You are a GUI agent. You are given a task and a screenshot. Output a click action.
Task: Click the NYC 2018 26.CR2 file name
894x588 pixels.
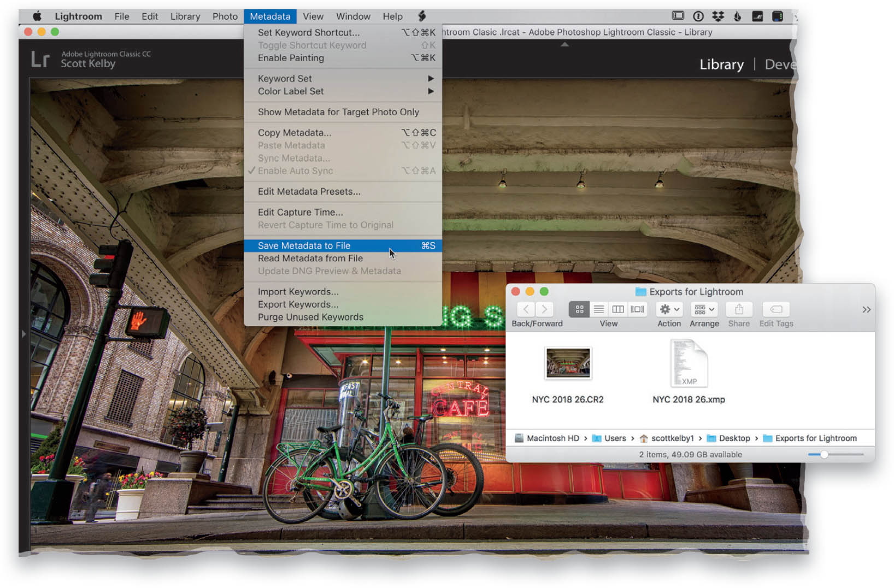pyautogui.click(x=568, y=399)
